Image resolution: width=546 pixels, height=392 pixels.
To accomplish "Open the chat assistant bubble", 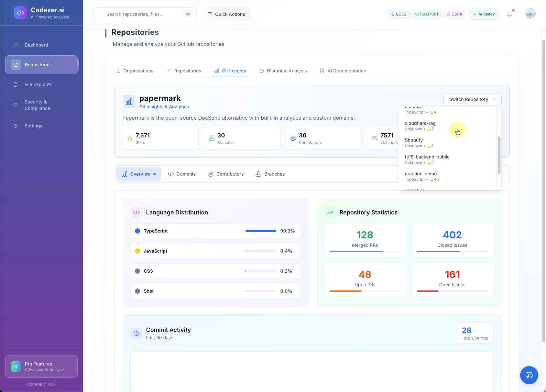I will pyautogui.click(x=529, y=375).
